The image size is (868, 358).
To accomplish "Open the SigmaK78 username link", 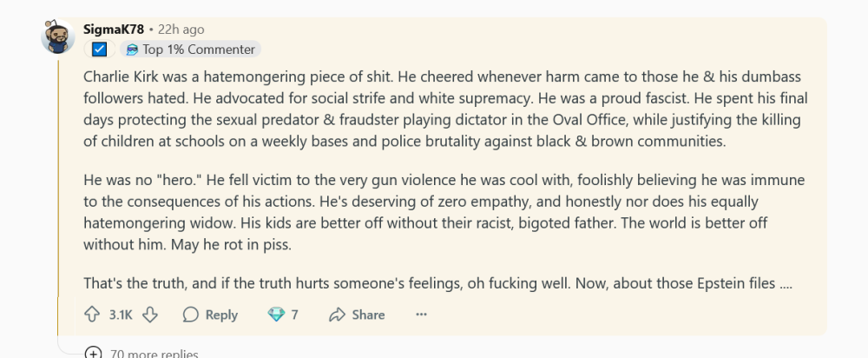I will tap(114, 30).
